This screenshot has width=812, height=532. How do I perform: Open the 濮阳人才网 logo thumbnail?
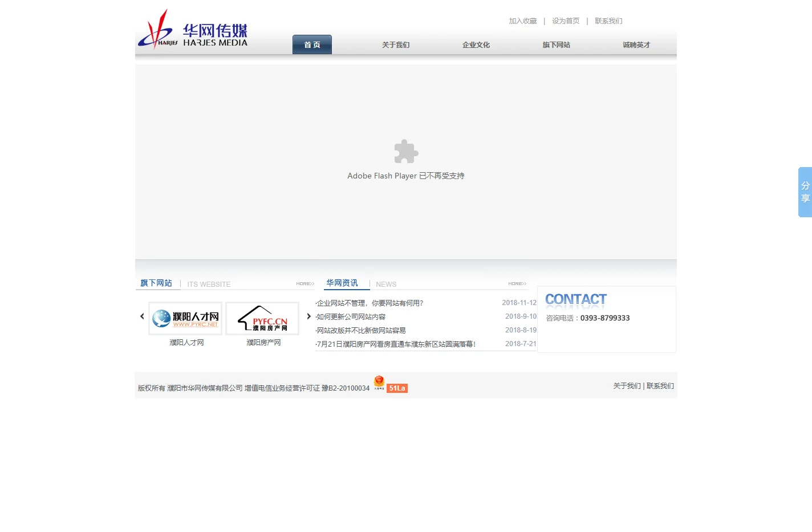[x=185, y=318]
